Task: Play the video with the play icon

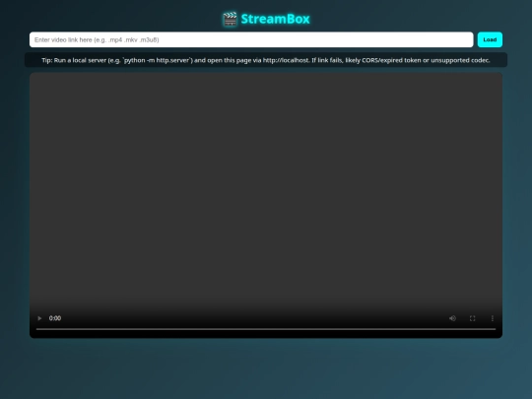Action: tap(39, 318)
